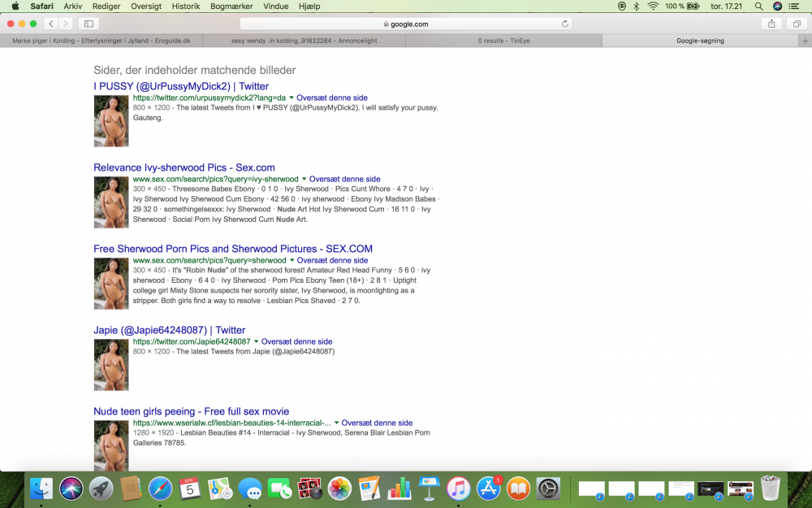The width and height of the screenshot is (812, 508).
Task: Go forward with the Safari forward arrow
Action: coord(65,24)
